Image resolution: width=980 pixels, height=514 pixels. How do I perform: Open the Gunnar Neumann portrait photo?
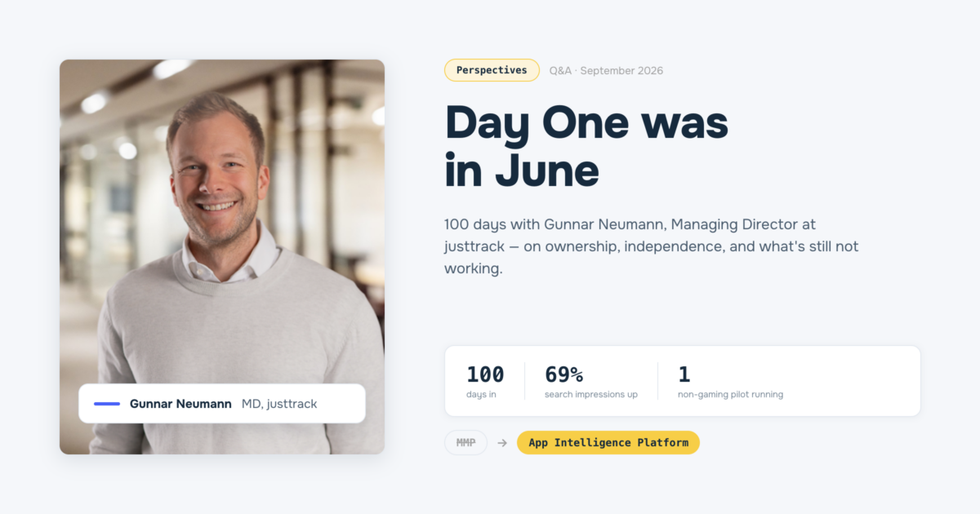(222, 256)
